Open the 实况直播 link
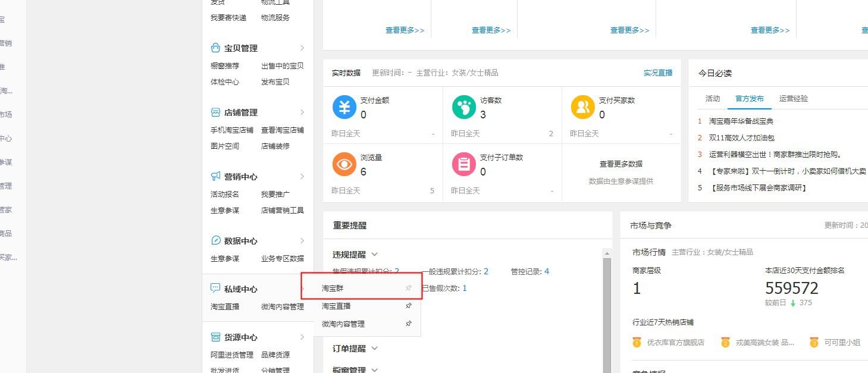 (657, 73)
